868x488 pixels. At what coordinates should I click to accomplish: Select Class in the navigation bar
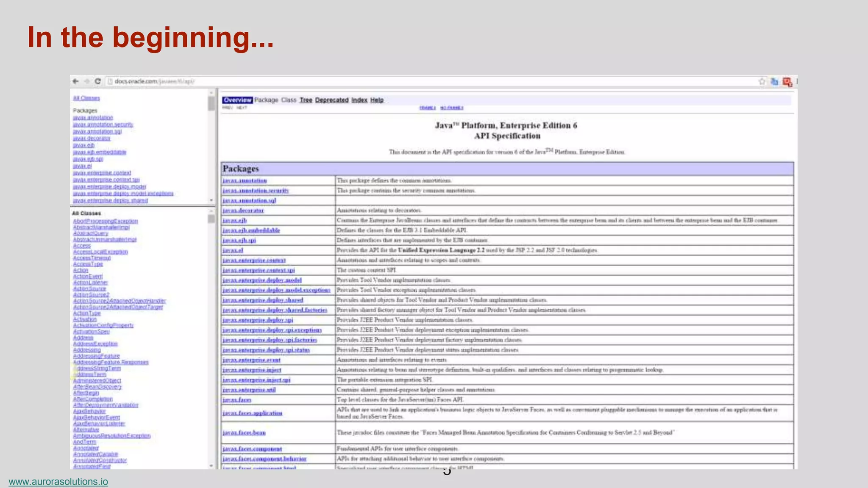tap(289, 100)
